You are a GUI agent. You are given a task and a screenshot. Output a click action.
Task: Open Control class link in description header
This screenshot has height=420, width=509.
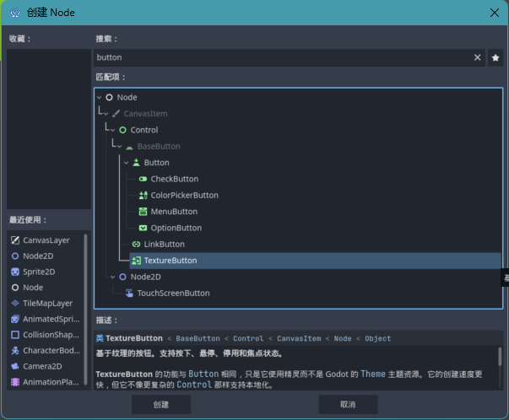[248, 338]
